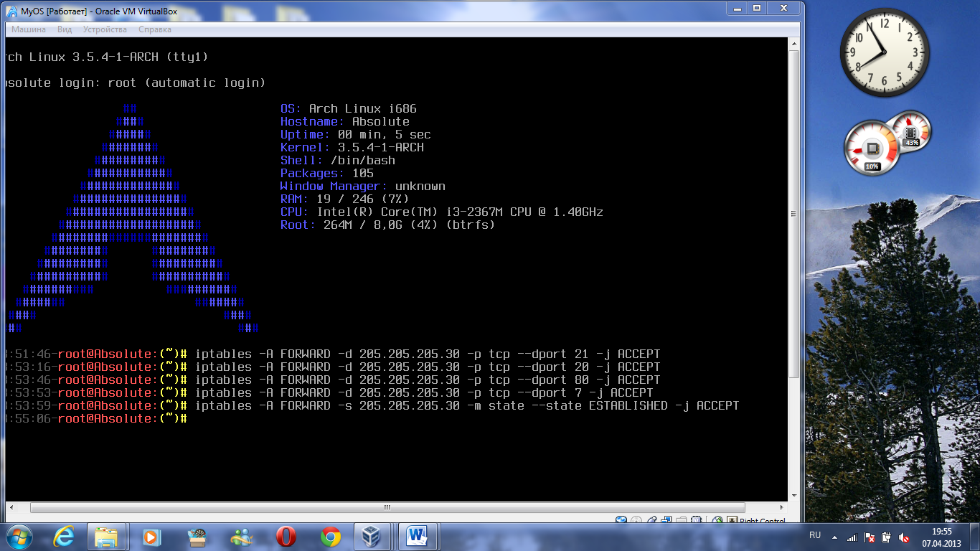Open the Справка menu
Image resolution: width=980 pixels, height=551 pixels.
[x=154, y=29]
